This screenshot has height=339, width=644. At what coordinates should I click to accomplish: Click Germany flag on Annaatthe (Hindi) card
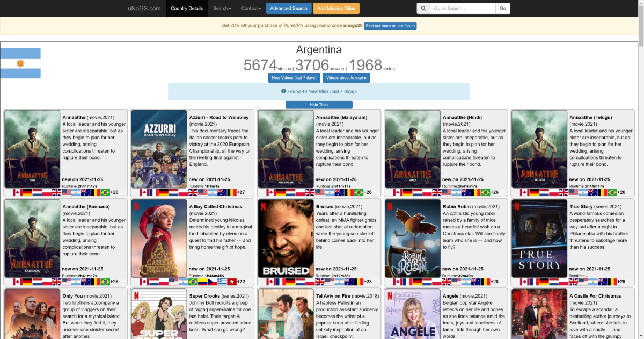pyautogui.click(x=407, y=192)
